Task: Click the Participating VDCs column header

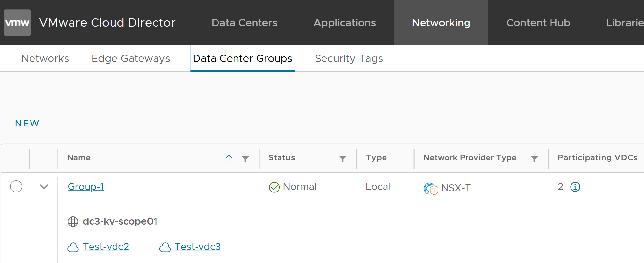Action: pos(597,158)
